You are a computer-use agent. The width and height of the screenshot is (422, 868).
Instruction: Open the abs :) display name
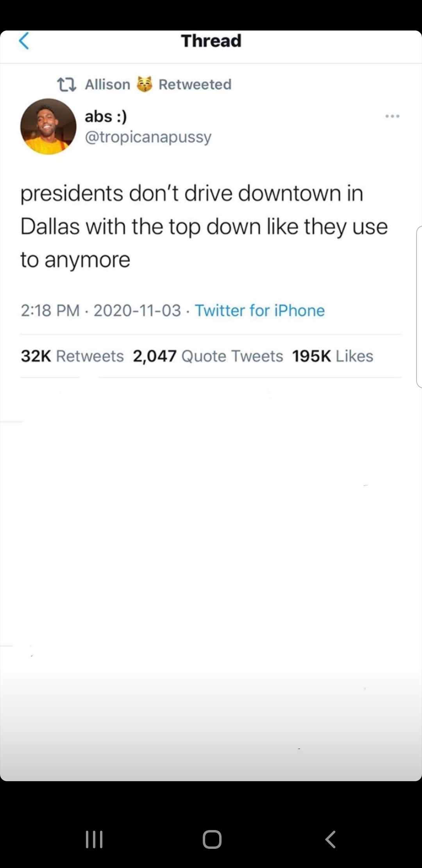pos(106,117)
